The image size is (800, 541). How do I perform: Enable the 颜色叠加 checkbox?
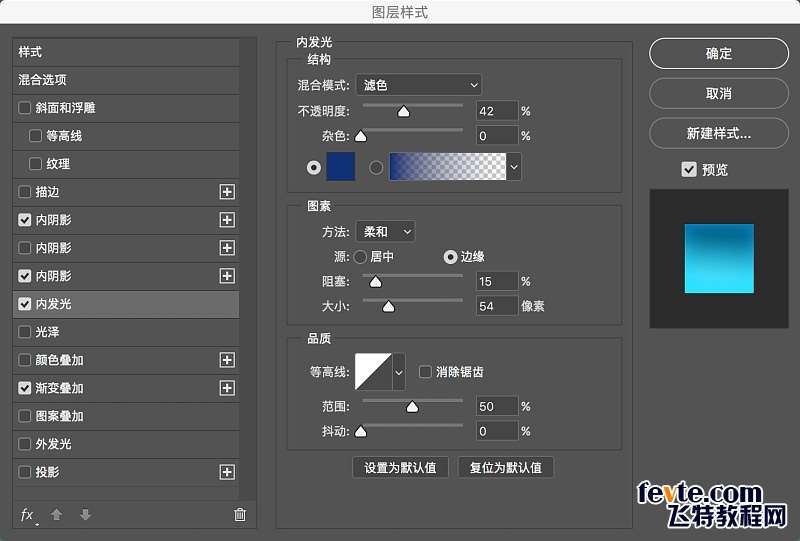click(x=24, y=360)
